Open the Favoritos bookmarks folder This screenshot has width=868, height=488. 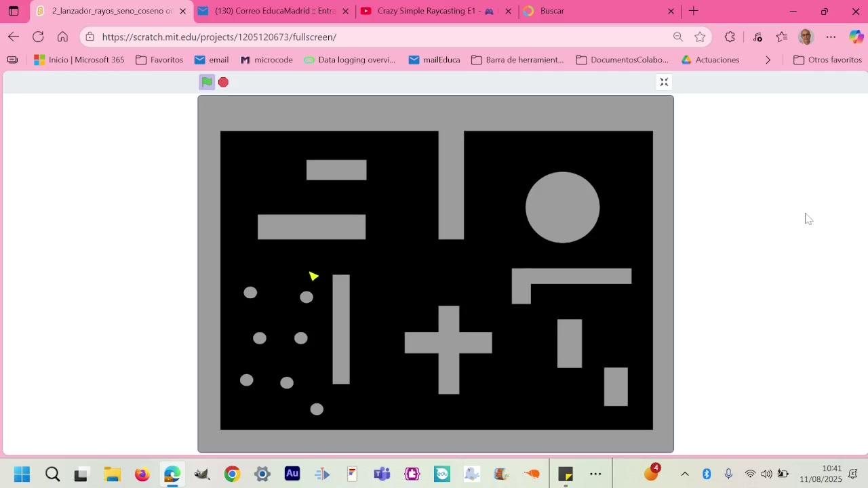click(x=159, y=60)
